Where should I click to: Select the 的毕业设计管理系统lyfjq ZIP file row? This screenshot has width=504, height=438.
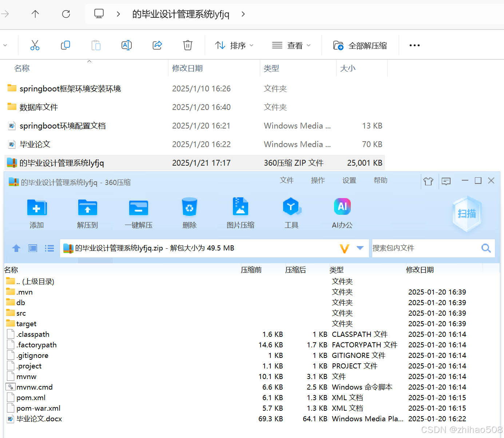(x=194, y=163)
